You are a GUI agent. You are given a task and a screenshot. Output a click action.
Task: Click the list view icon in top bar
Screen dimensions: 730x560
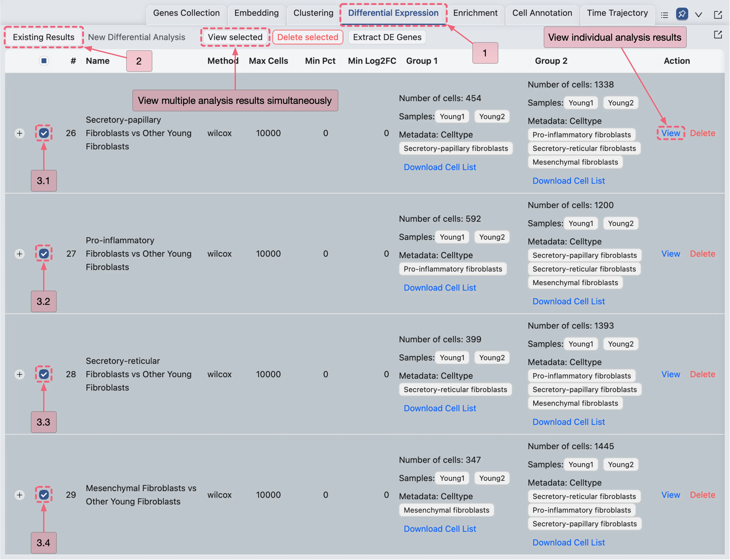(664, 15)
